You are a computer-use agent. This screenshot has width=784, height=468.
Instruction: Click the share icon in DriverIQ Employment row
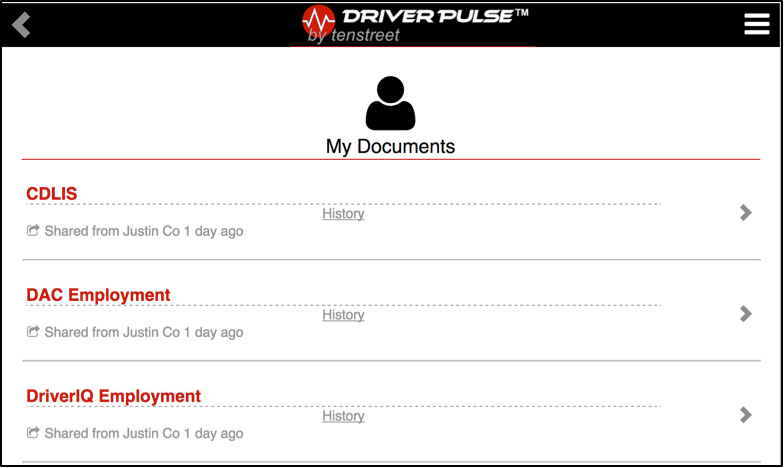[33, 432]
